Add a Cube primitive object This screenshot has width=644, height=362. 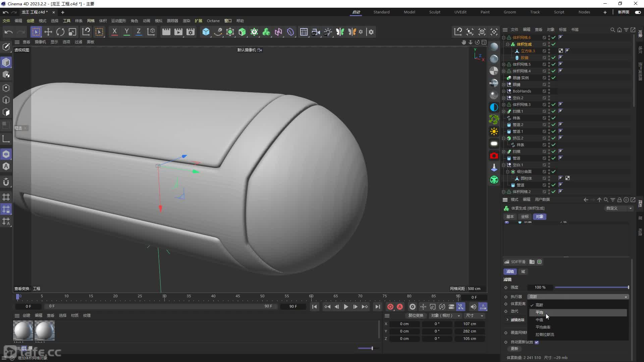coord(206,32)
